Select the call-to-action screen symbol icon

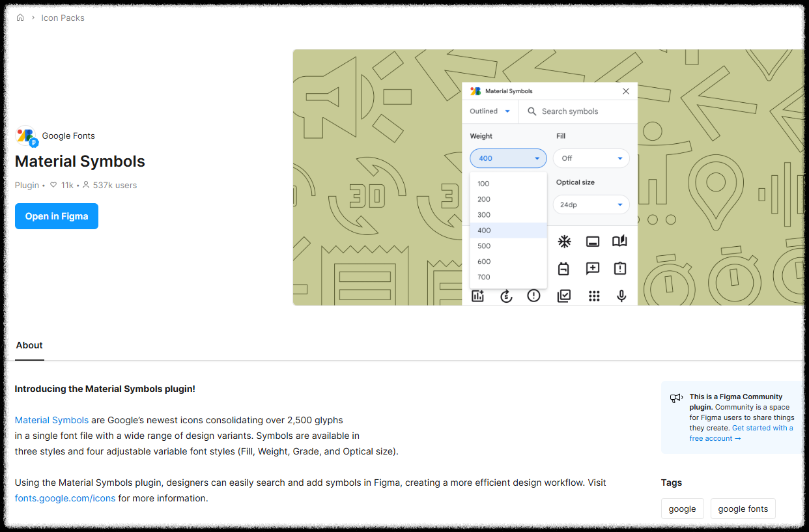point(593,242)
